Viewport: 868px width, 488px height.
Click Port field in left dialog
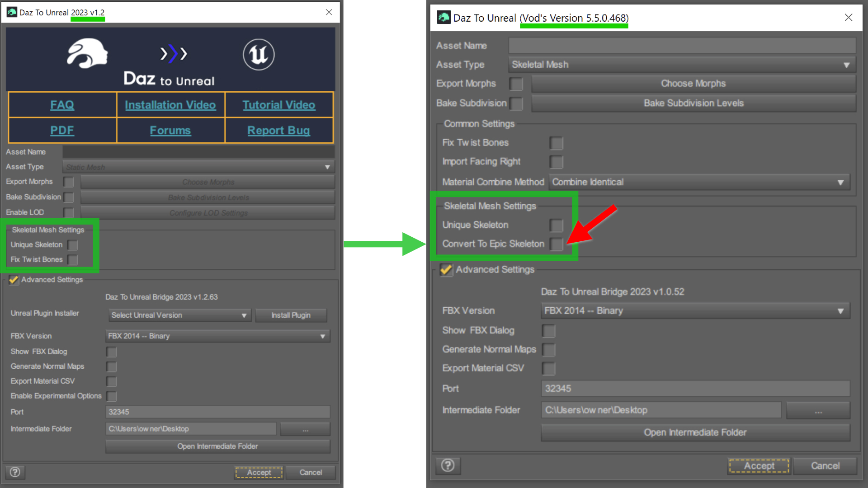(x=218, y=412)
